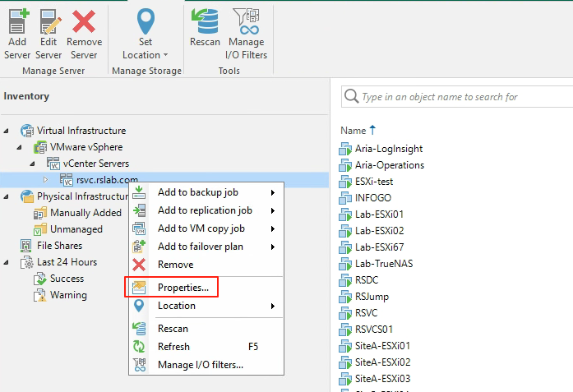Expand Add to VM copy job submenu arrow

tap(273, 228)
